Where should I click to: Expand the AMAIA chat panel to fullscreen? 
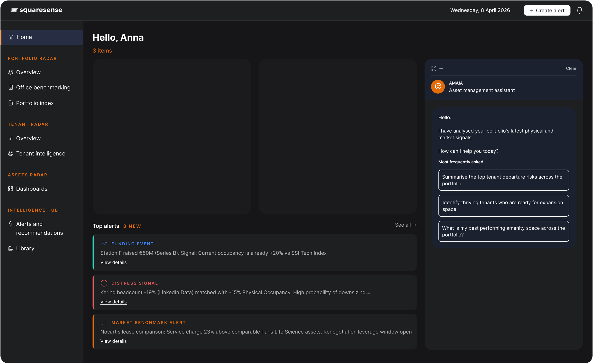point(434,68)
